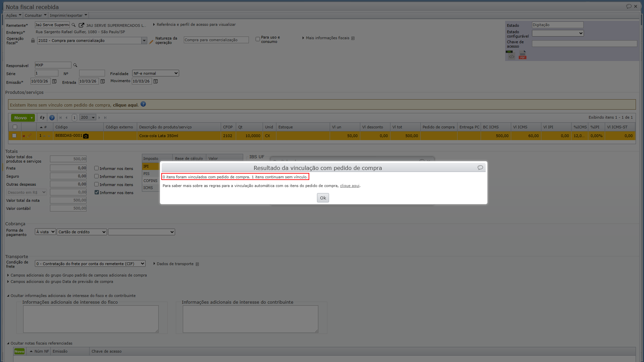Expand 'Mais informações fiscais' section
The width and height of the screenshot is (644, 362).
point(328,38)
